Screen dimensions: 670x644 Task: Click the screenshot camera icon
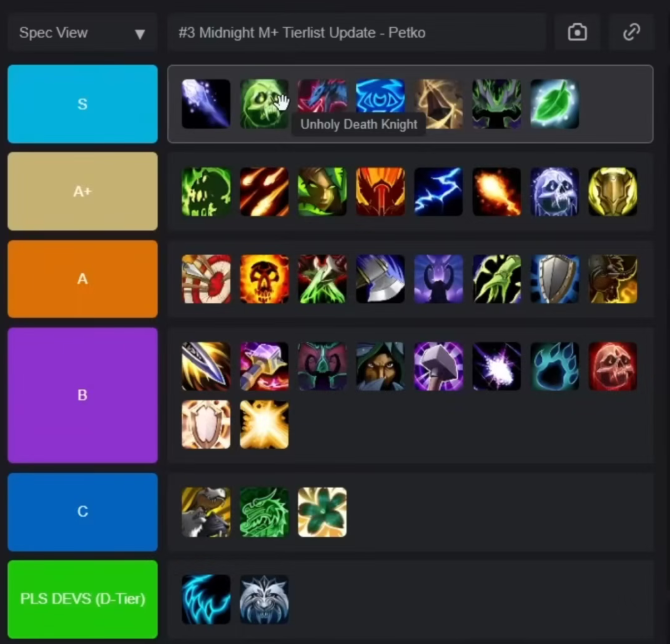click(x=577, y=32)
